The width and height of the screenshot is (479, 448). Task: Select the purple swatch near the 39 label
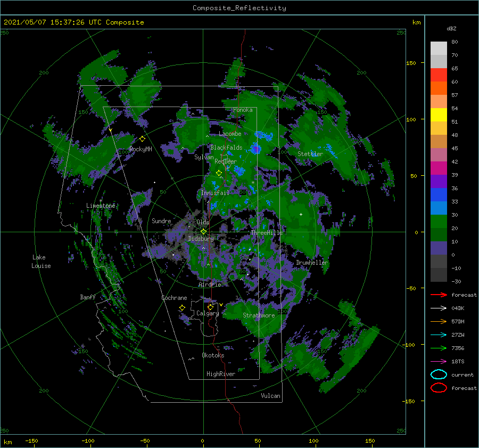(439, 181)
